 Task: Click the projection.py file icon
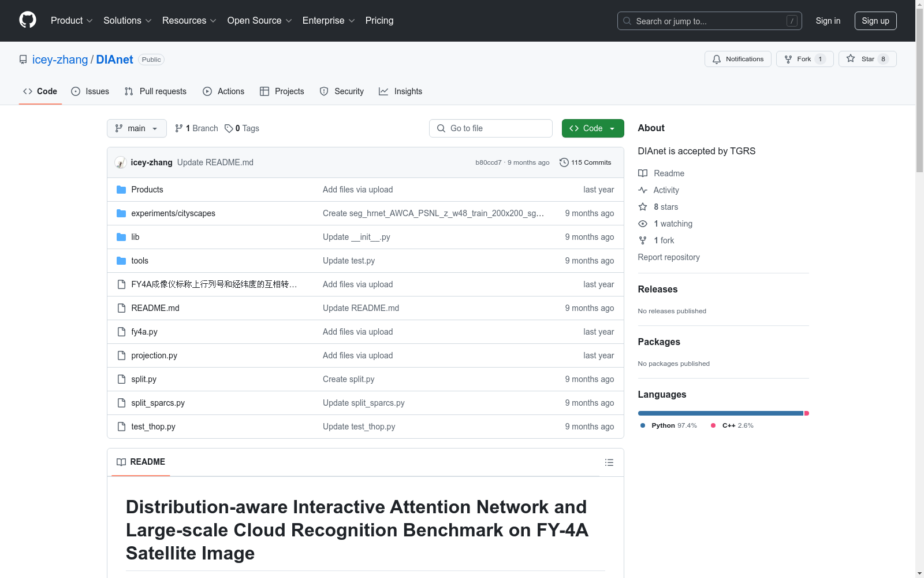pyautogui.click(x=121, y=355)
